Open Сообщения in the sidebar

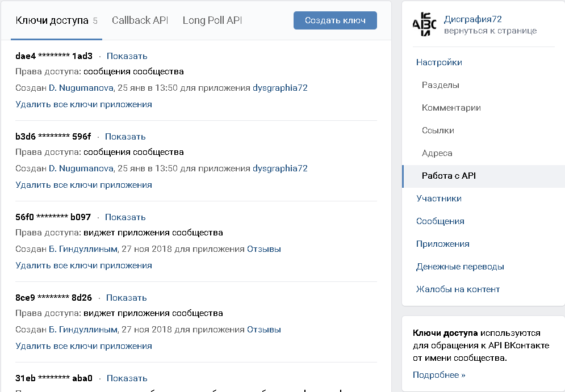(440, 221)
